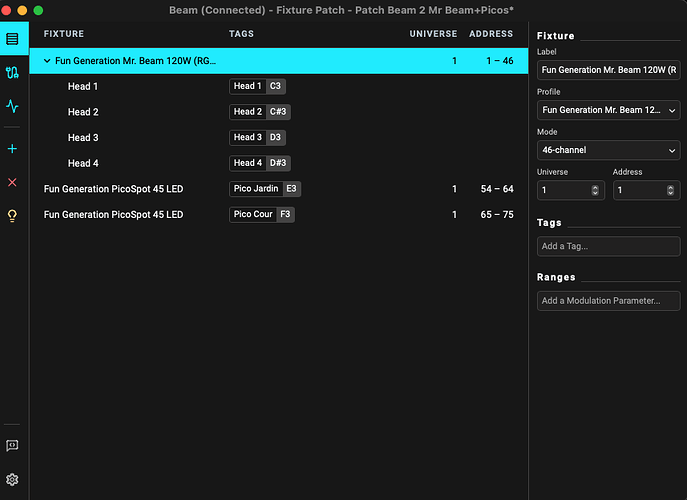687x500 pixels.
Task: Click the Pico Jardin E3 tag
Action: pos(265,189)
